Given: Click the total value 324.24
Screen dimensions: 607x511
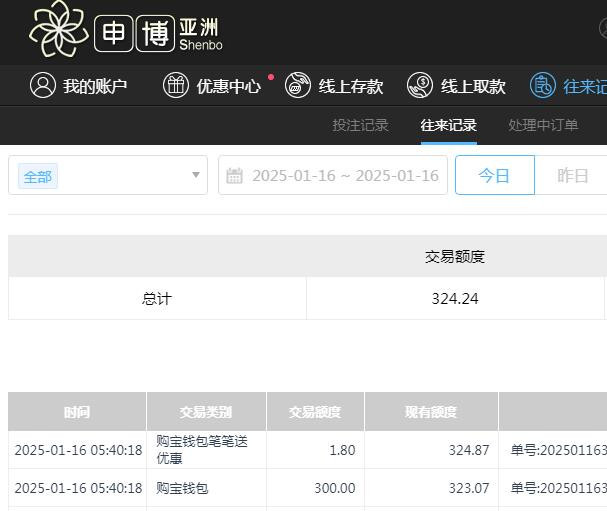Looking at the screenshot, I should pyautogui.click(x=455, y=298).
